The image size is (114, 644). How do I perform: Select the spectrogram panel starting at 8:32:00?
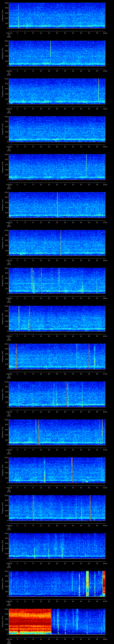coord(57,53)
